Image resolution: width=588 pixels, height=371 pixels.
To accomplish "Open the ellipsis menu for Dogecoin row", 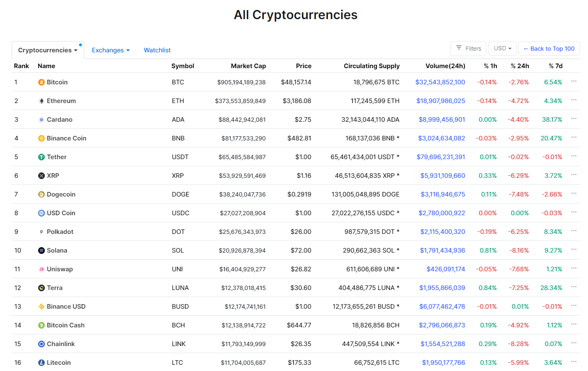I will click(x=574, y=194).
